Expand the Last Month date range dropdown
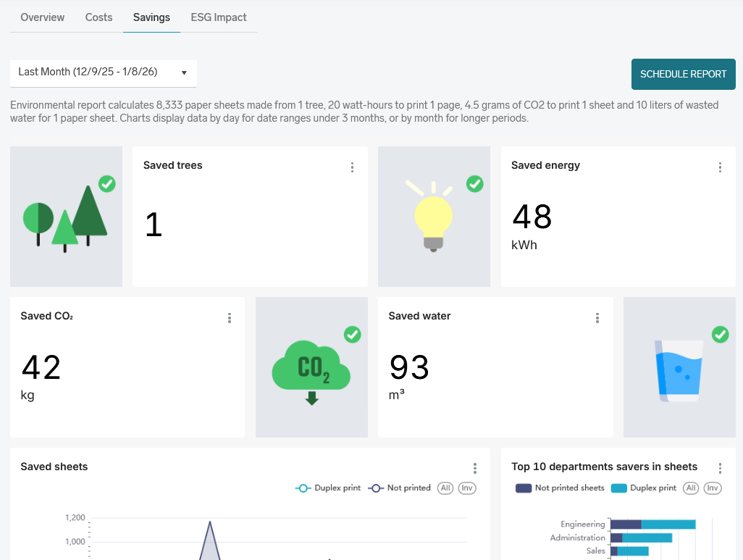The height and width of the screenshot is (560, 743). (103, 72)
